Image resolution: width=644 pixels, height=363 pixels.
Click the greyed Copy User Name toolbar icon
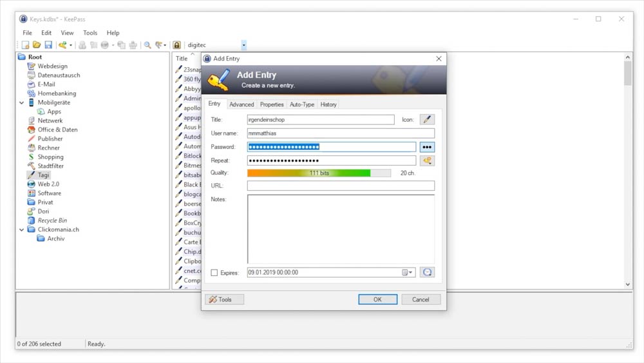pyautogui.click(x=82, y=44)
